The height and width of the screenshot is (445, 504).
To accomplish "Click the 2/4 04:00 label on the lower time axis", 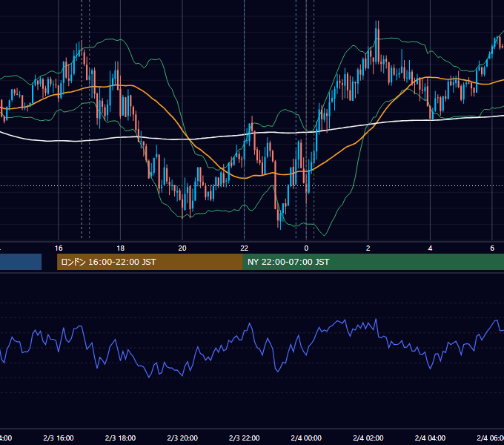I will pos(430,438).
